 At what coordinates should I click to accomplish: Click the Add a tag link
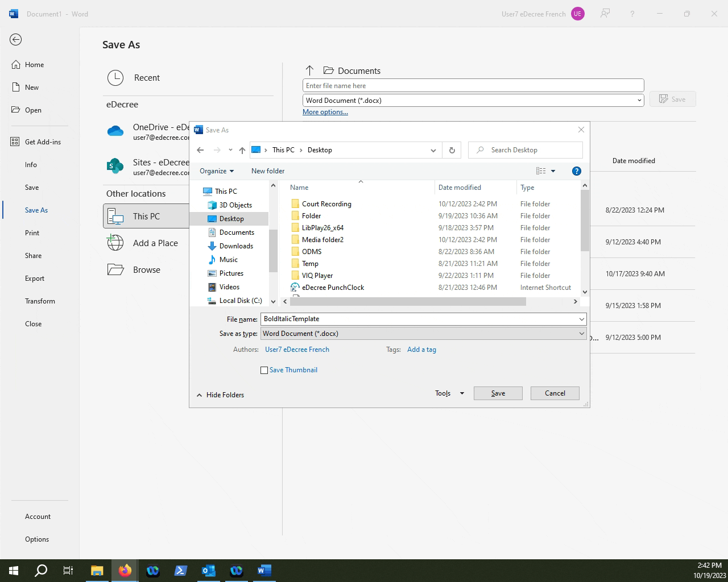422,350
